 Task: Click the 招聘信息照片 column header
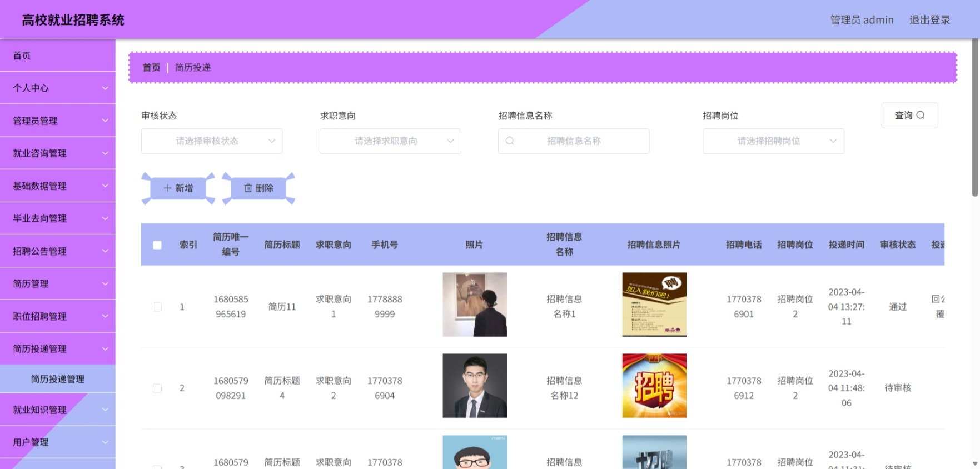coord(654,245)
